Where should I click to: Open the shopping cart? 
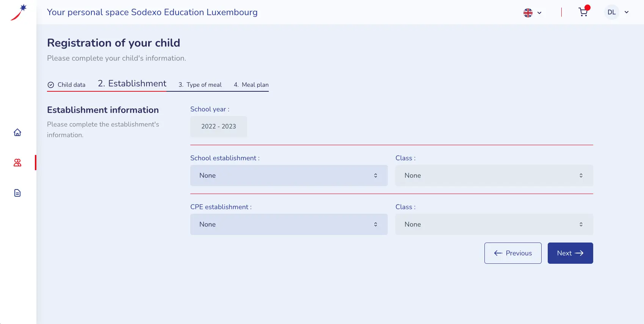pos(583,12)
